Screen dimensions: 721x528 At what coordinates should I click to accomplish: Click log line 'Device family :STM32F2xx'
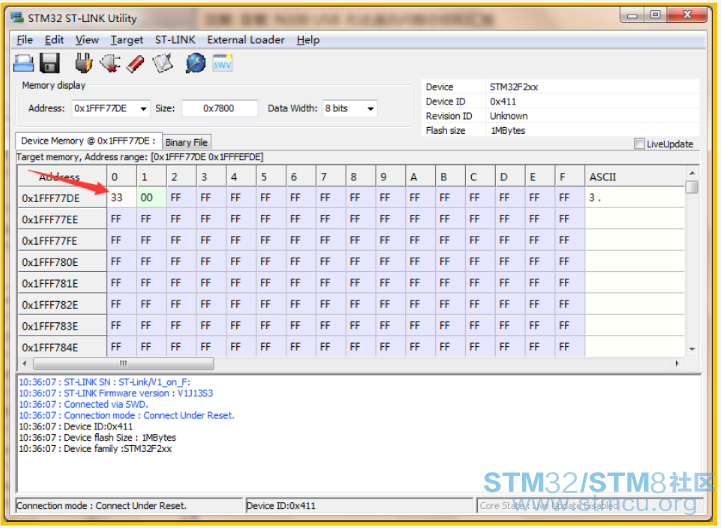pos(95,448)
